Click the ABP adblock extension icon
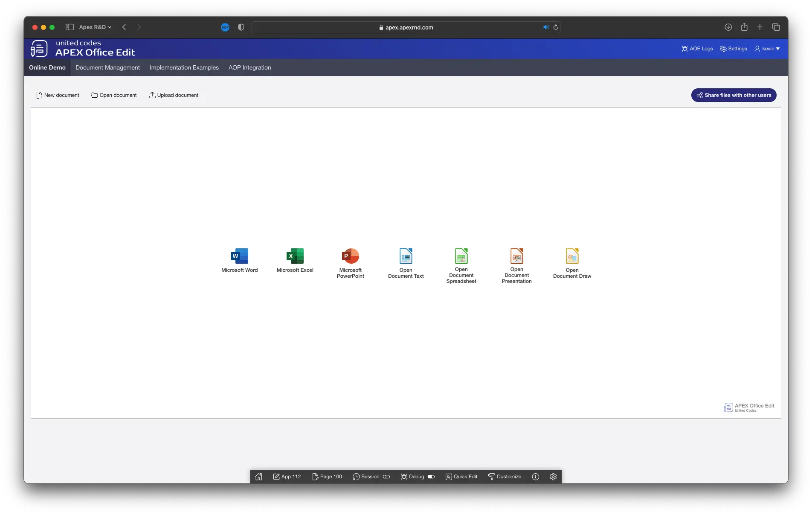The image size is (812, 515). click(225, 27)
